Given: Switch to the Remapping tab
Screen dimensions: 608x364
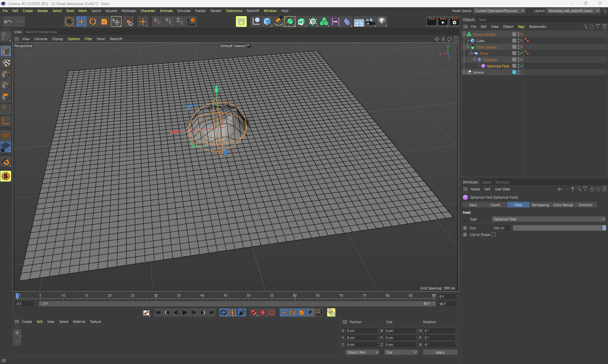Looking at the screenshot, I should (540, 205).
